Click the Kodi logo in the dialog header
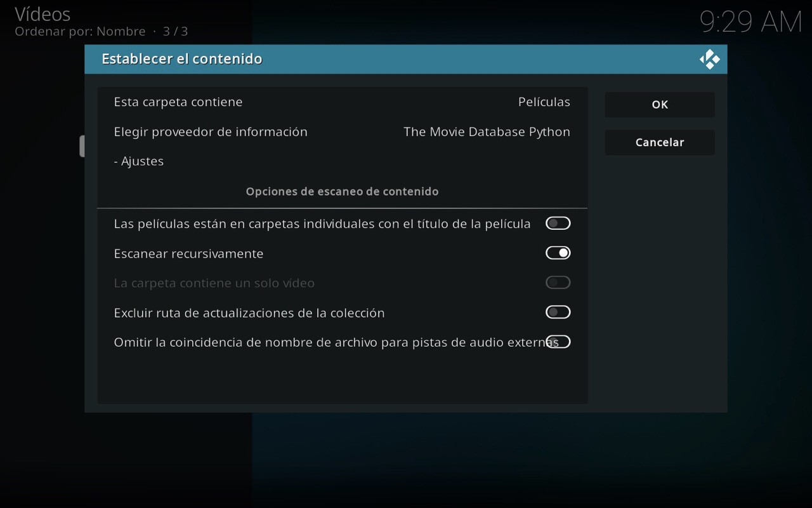The image size is (812, 508). (709, 58)
